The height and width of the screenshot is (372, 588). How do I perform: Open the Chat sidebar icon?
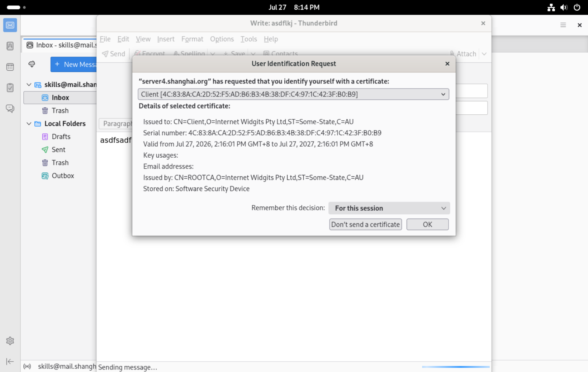pyautogui.click(x=10, y=109)
